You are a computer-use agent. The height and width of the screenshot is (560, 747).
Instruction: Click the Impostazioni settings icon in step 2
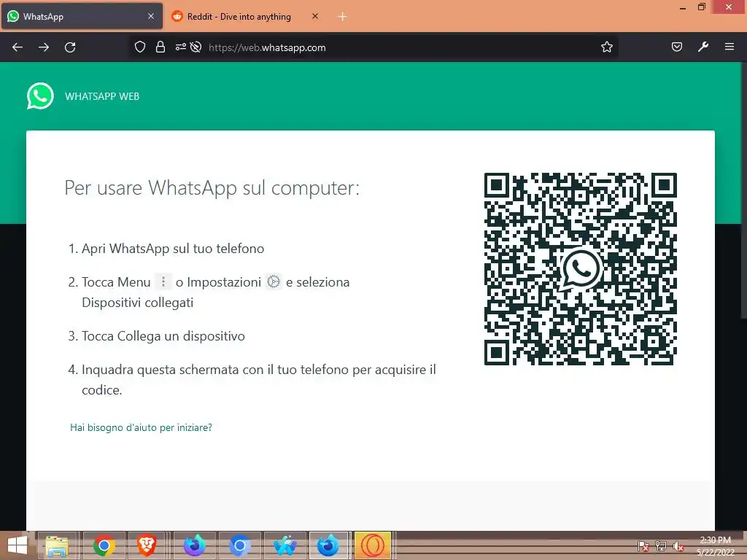pos(274,281)
